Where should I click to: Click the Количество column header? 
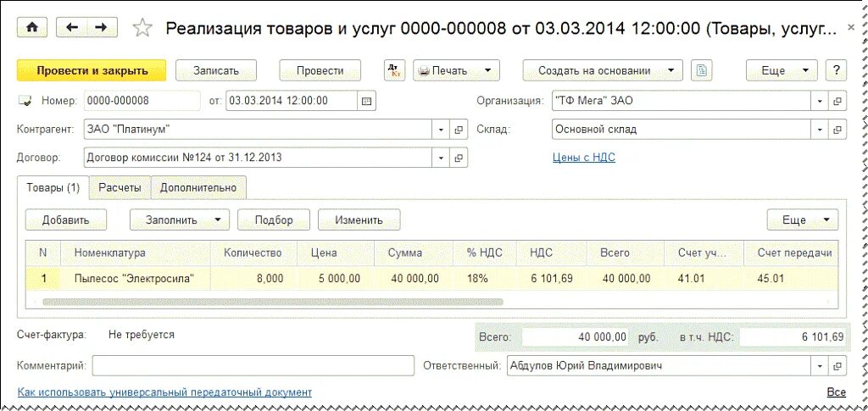tap(253, 253)
